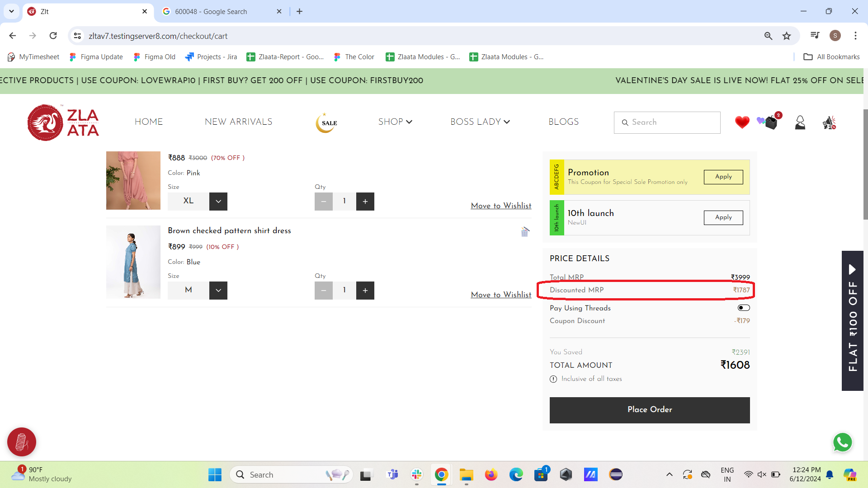Expand the SHOP menu
This screenshot has height=488, width=868.
coord(395,122)
